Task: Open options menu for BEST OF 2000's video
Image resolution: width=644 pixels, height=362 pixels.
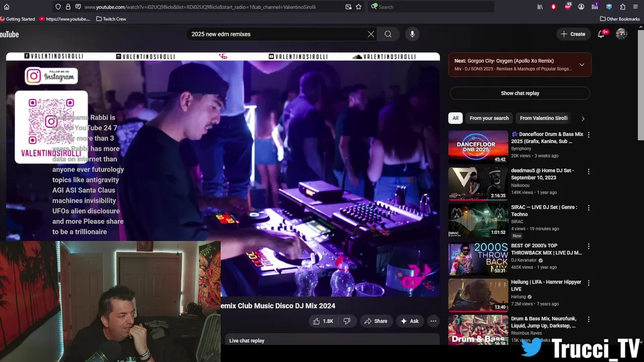Action: (589, 246)
